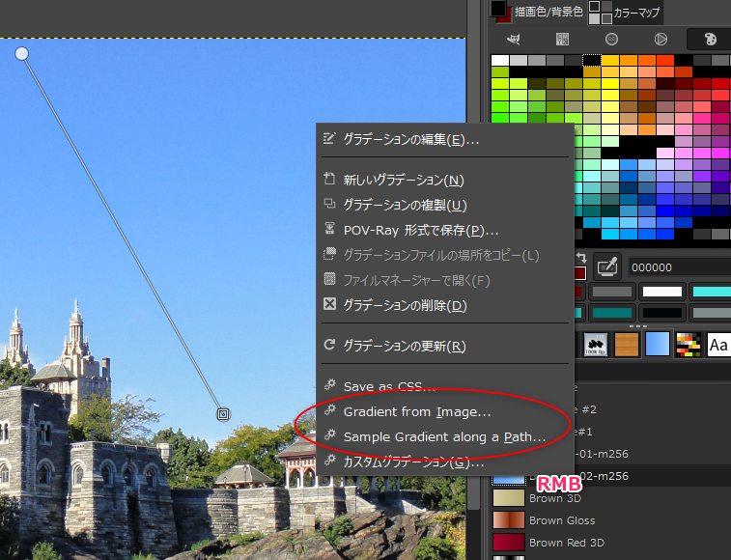
Task: Switch to the CMYK color selector
Action: [x=561, y=40]
